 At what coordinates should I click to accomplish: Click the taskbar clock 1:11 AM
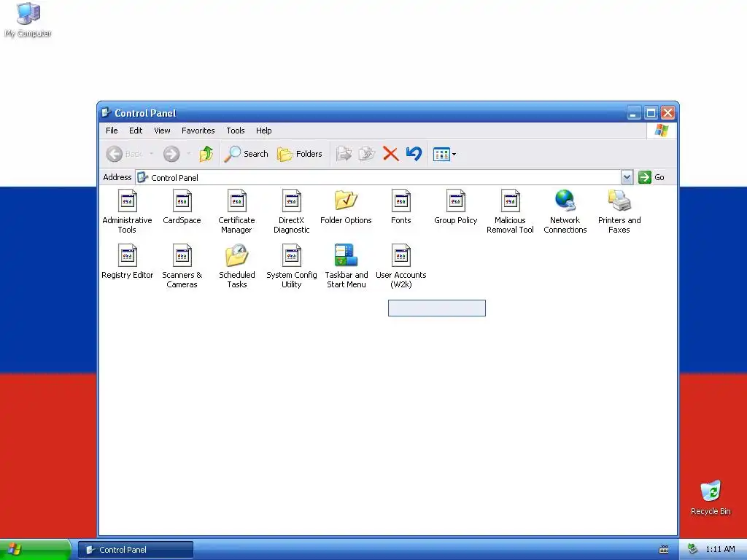720,550
